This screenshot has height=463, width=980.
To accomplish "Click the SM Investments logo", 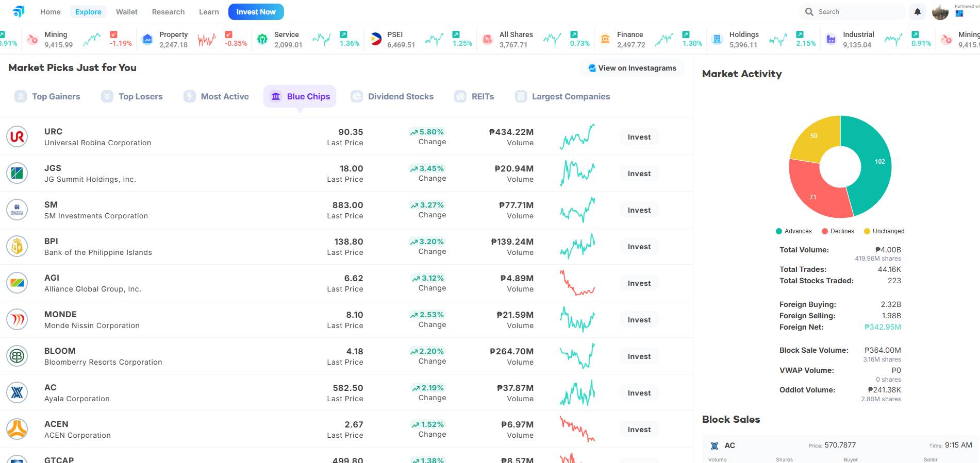I will (x=17, y=210).
